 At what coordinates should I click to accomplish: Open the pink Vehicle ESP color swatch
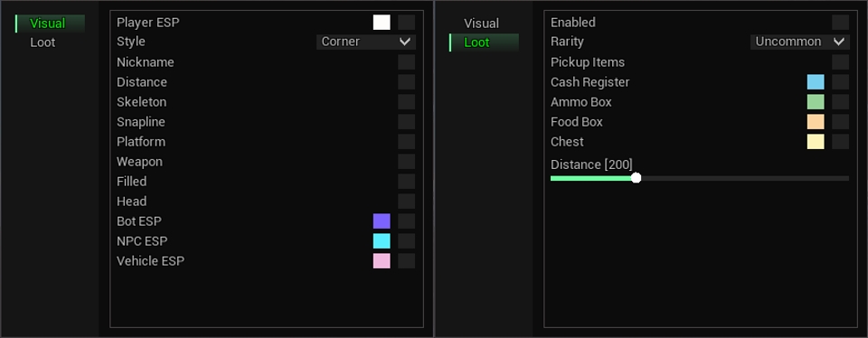tap(382, 261)
